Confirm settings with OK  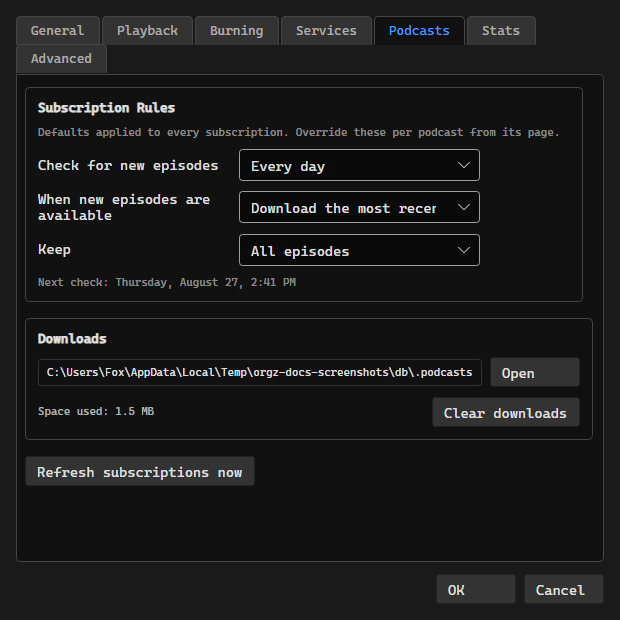[476, 589]
